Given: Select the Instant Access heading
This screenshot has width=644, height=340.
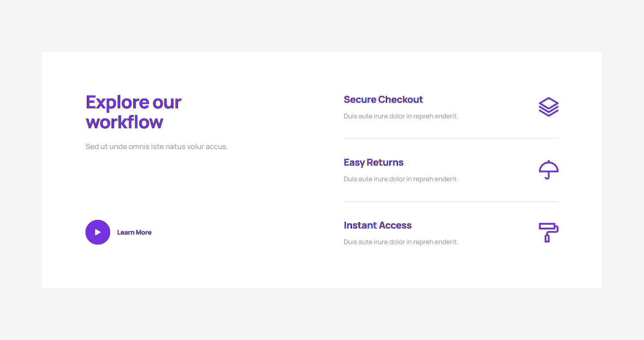Looking at the screenshot, I should [377, 226].
